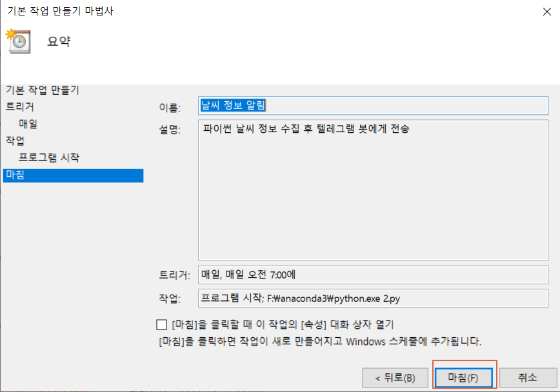This screenshot has width=560, height=392.
Task: Select the 트리거 step in sidebar
Action: [x=19, y=107]
